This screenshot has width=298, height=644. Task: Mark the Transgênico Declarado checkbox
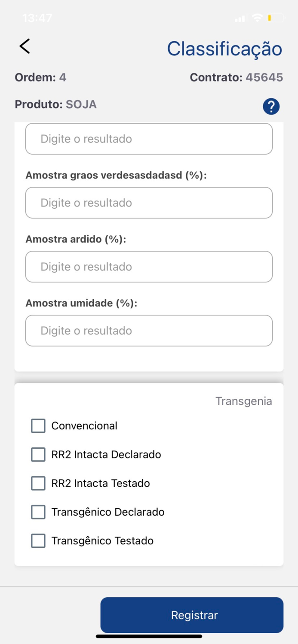38,512
